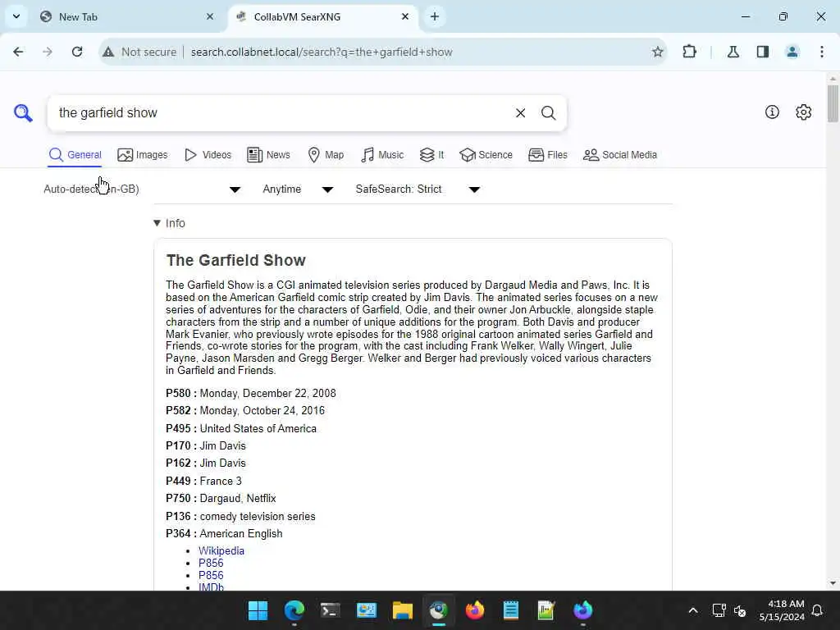Image resolution: width=840 pixels, height=630 pixels.
Task: Select text P136 comedy television series
Action: pyautogui.click(x=240, y=517)
